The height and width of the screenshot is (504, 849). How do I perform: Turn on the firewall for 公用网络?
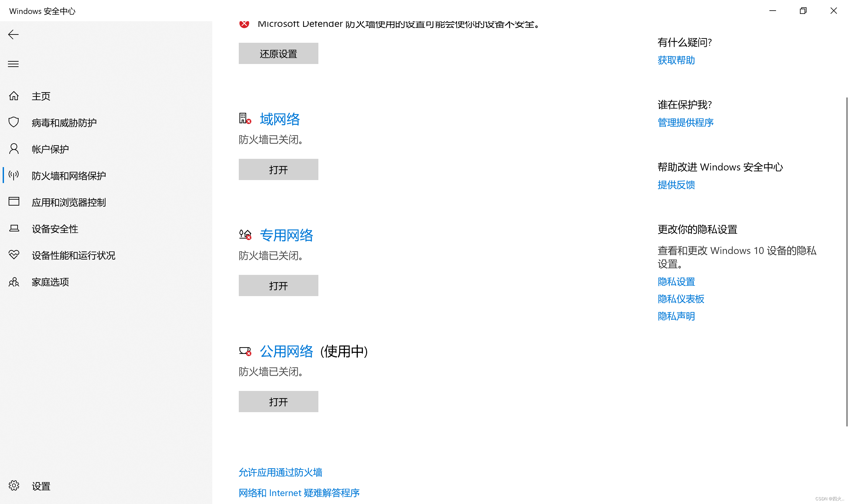tap(279, 402)
